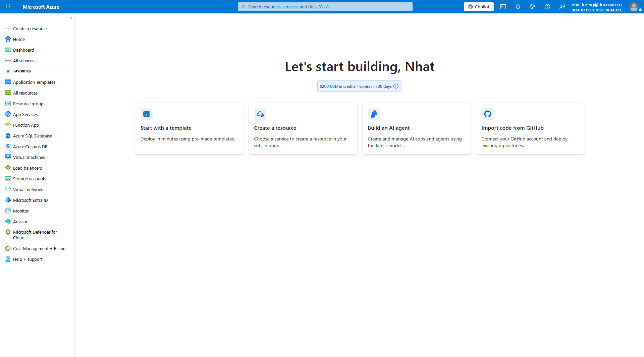Open the Start with a template card
This screenshot has width=644, height=357.
click(x=189, y=128)
